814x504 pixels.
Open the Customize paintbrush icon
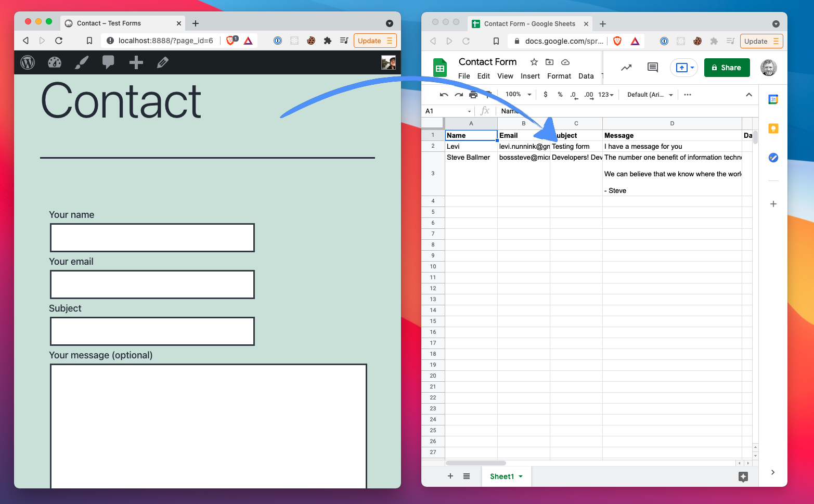pyautogui.click(x=82, y=62)
